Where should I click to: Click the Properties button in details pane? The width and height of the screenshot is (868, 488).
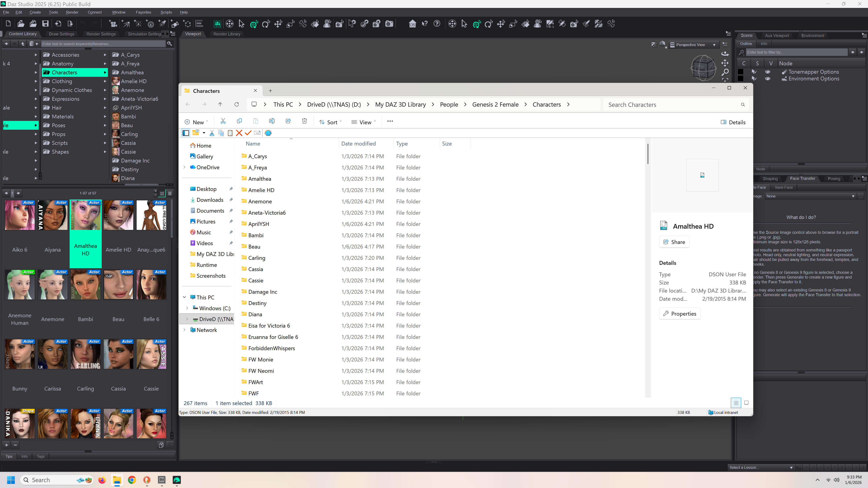680,314
